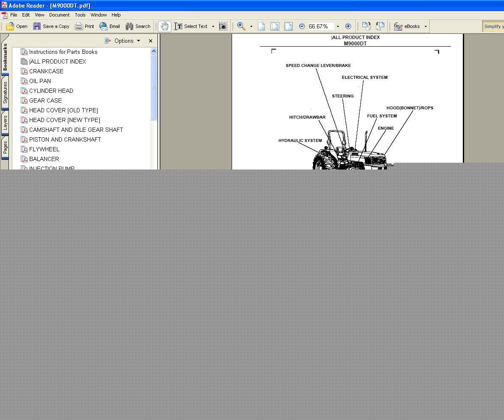Select the ALL PRODUCT INDEX bookmark
This screenshot has height=420, width=504.
click(x=58, y=61)
